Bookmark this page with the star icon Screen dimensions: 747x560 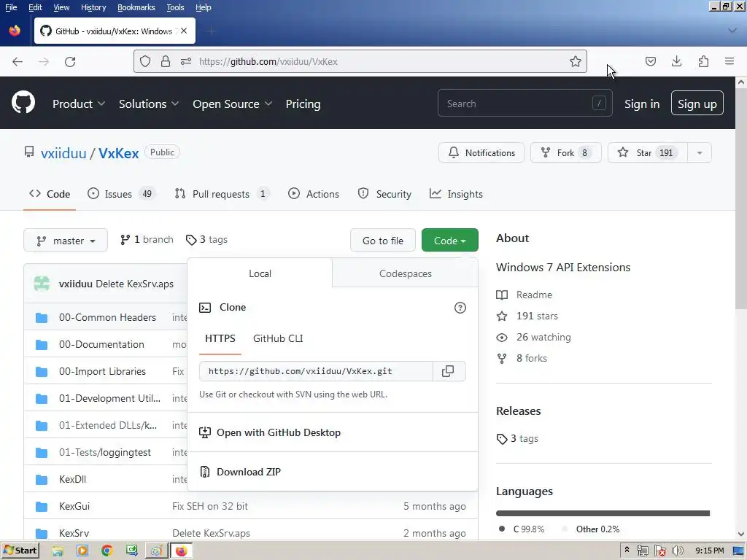coord(575,61)
